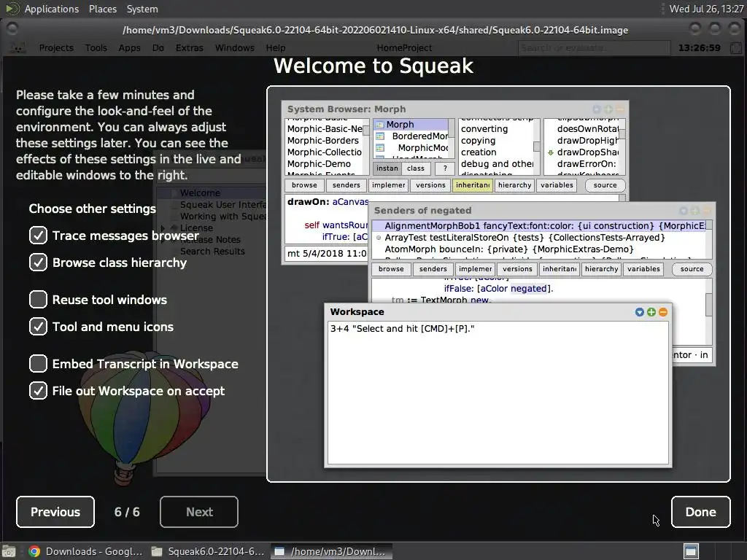Click versions button in System Browser
The image size is (747, 560).
coord(430,185)
